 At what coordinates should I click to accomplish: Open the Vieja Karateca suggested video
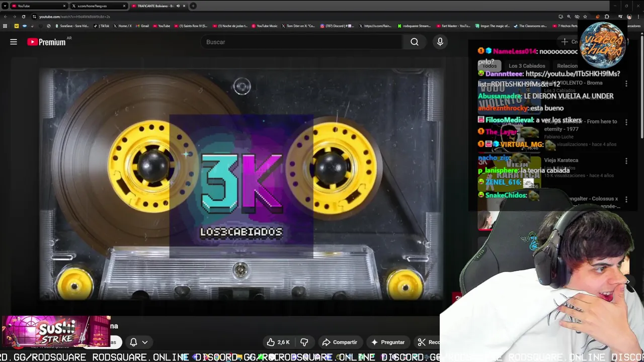pos(561,160)
